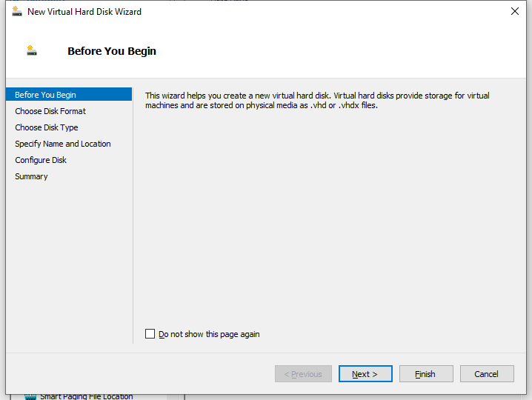This screenshot has height=400, width=532.
Task: Switch to the Summary step
Action: coord(31,176)
